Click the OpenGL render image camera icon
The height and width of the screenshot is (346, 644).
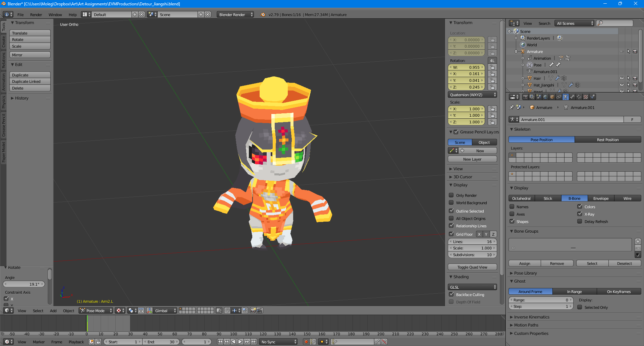point(253,310)
